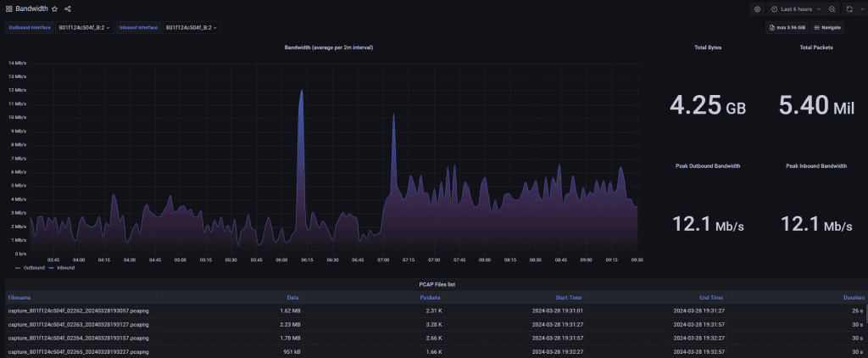Viewport: 868px width, 358px height.
Task: Open the Navigate menu button
Action: click(827, 27)
